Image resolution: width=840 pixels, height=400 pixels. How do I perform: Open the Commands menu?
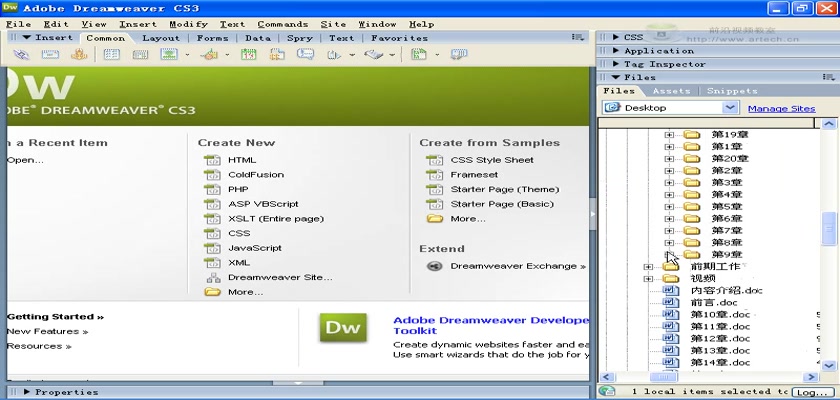pyautogui.click(x=283, y=24)
